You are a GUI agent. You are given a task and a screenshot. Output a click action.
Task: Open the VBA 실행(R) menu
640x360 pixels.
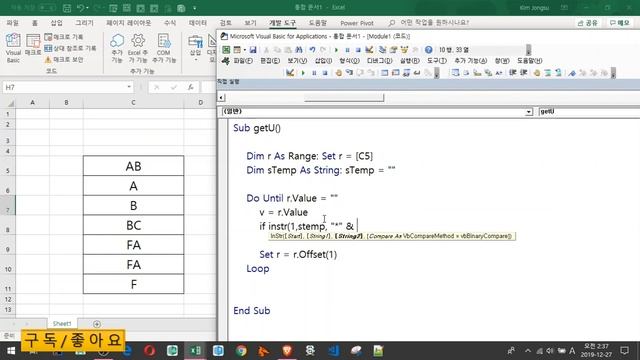click(x=409, y=61)
